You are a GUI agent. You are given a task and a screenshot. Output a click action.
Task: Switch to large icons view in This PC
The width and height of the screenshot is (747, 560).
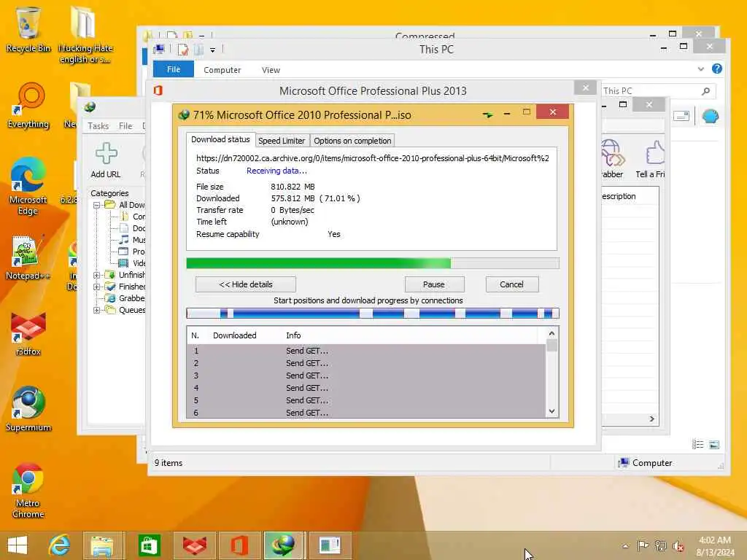coord(713,444)
